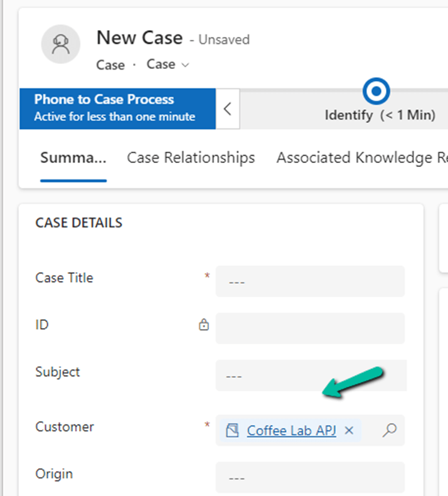Screen dimensions: 448x496
Task: Click the New Case header title
Action: (x=139, y=38)
